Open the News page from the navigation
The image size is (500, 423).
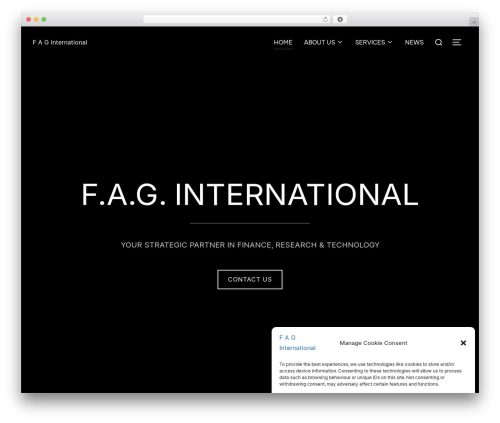pos(414,42)
